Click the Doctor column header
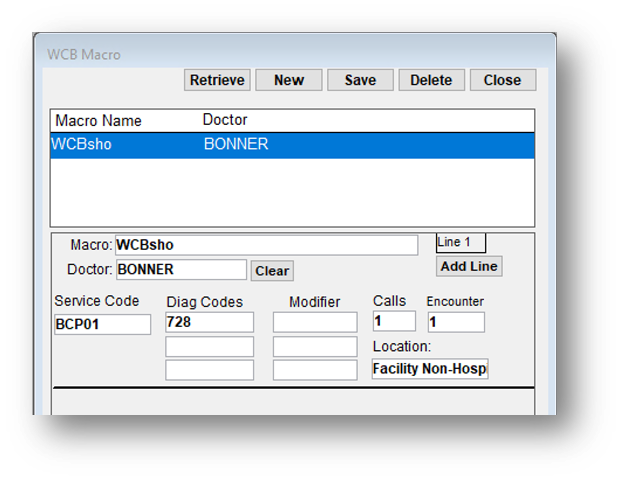Viewport: 622px width, 480px height. 225,120
